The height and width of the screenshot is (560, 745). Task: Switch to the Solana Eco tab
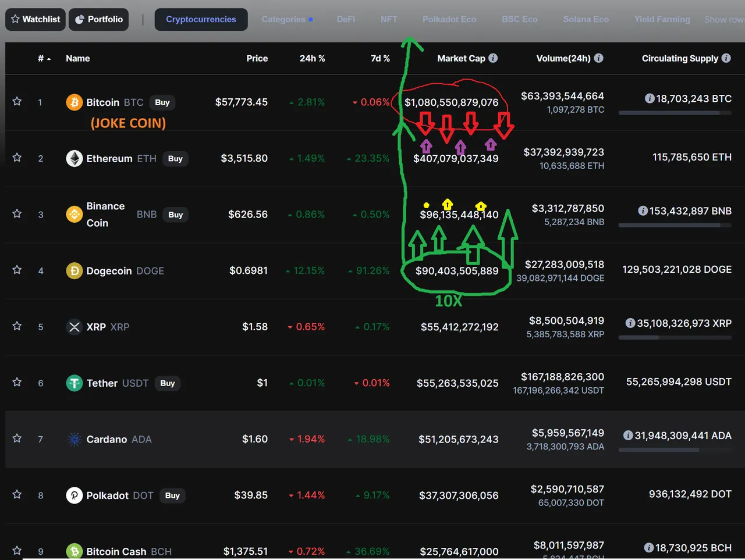[x=586, y=19]
